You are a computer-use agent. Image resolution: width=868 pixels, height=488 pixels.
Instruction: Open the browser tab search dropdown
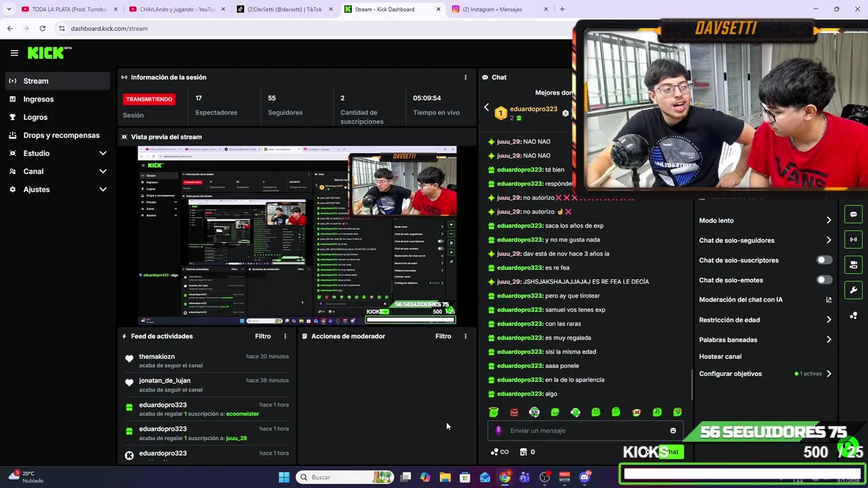coord(8,9)
